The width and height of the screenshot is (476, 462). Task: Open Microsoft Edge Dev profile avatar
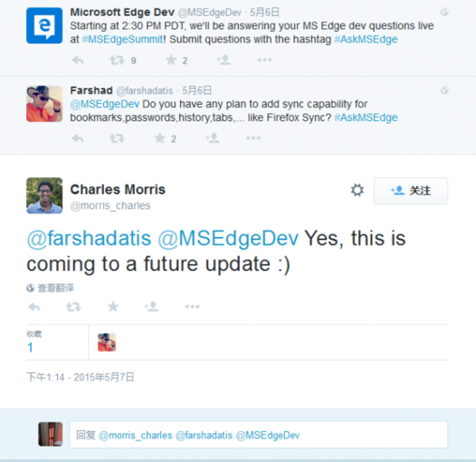click(x=44, y=25)
